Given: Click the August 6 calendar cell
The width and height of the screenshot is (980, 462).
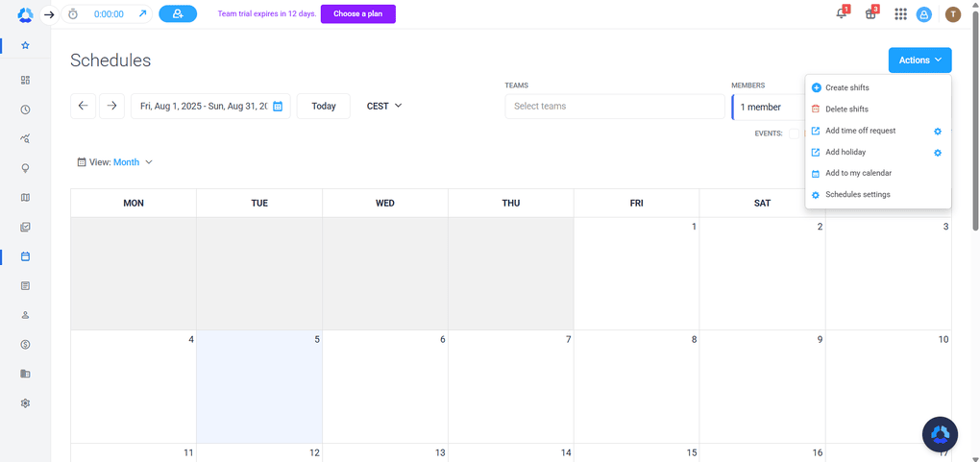Looking at the screenshot, I should pyautogui.click(x=385, y=387).
